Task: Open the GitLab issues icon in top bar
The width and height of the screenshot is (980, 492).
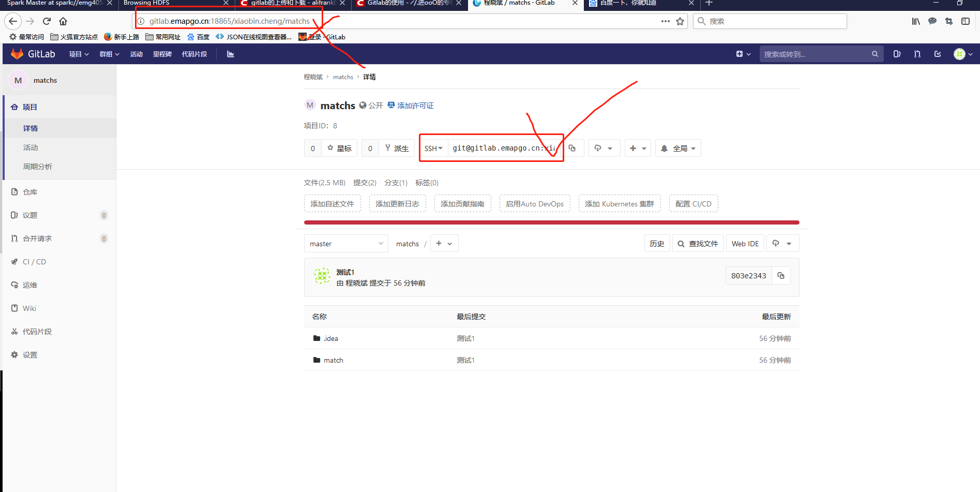Action: [x=897, y=53]
